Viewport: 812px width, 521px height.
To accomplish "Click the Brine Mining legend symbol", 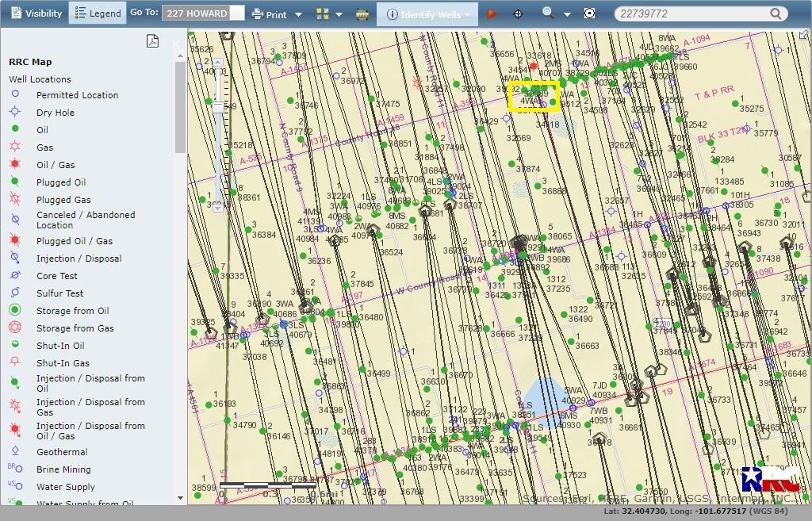I will click(x=15, y=468).
